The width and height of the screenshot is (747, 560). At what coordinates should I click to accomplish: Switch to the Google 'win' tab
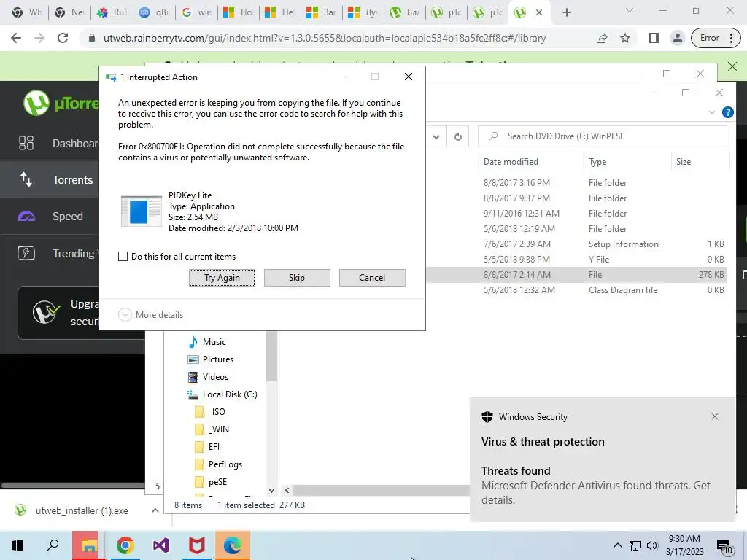[196, 12]
